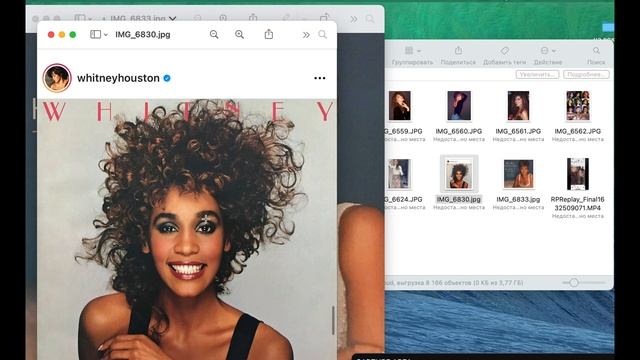Screen dimensions: 640x360
Task: Click the blue verified badge beside whitneyhouston
Action: 167,78
